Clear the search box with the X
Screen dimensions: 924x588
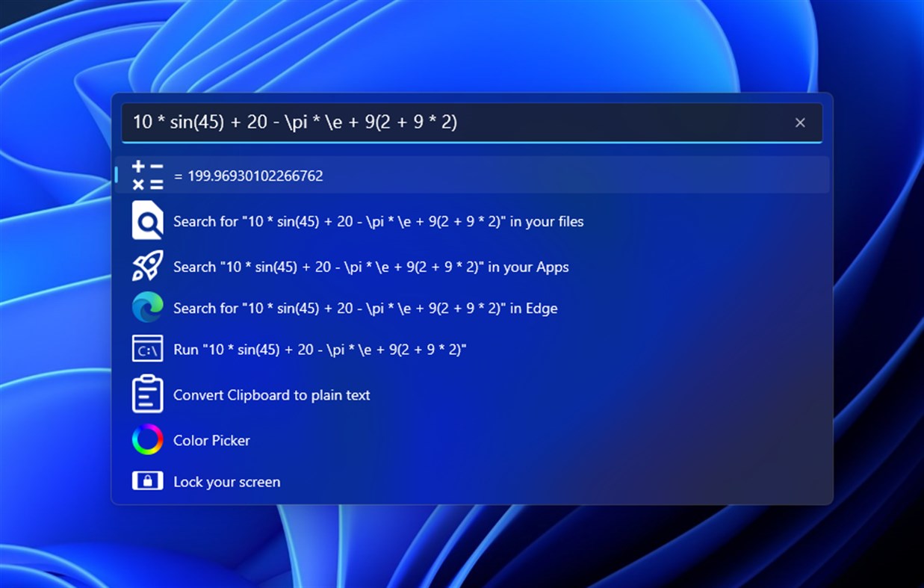tap(800, 123)
